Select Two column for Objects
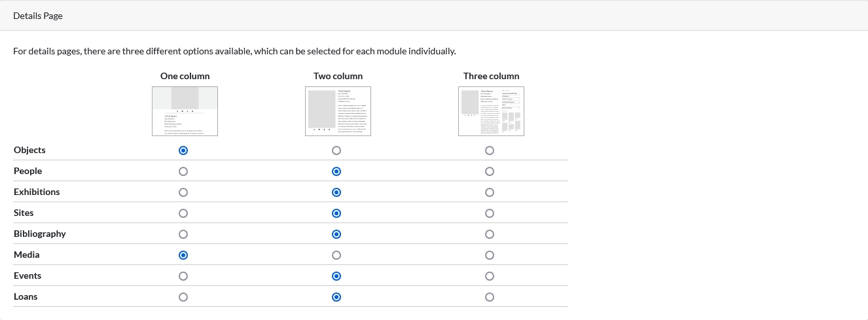Image resolution: width=868 pixels, height=320 pixels. (336, 151)
